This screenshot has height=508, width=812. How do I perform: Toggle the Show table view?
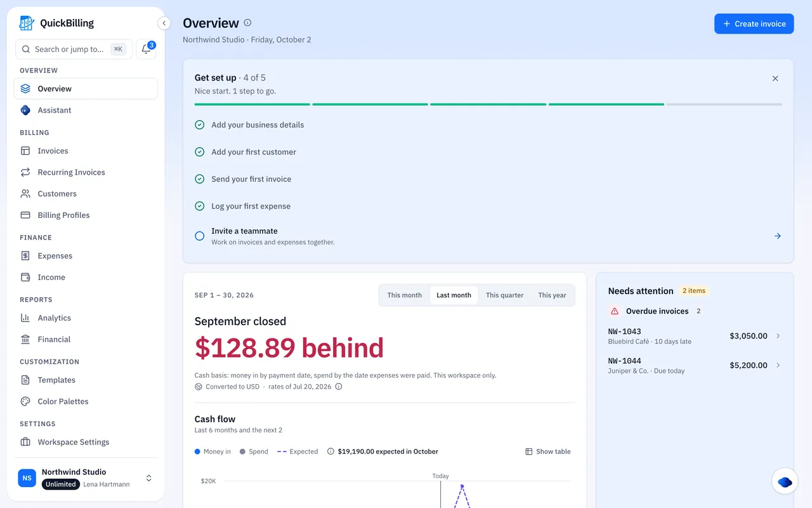pyautogui.click(x=548, y=451)
